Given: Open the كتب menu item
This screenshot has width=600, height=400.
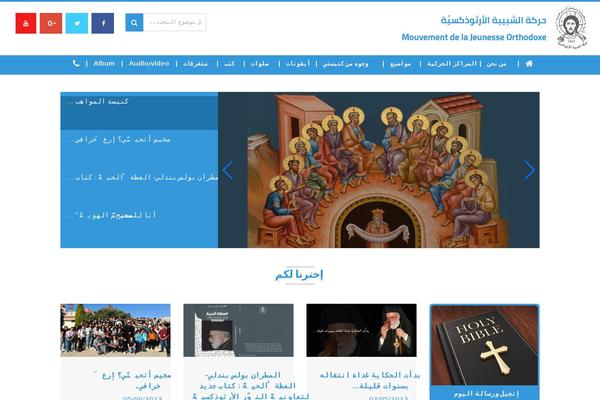Looking at the screenshot, I should [x=230, y=64].
